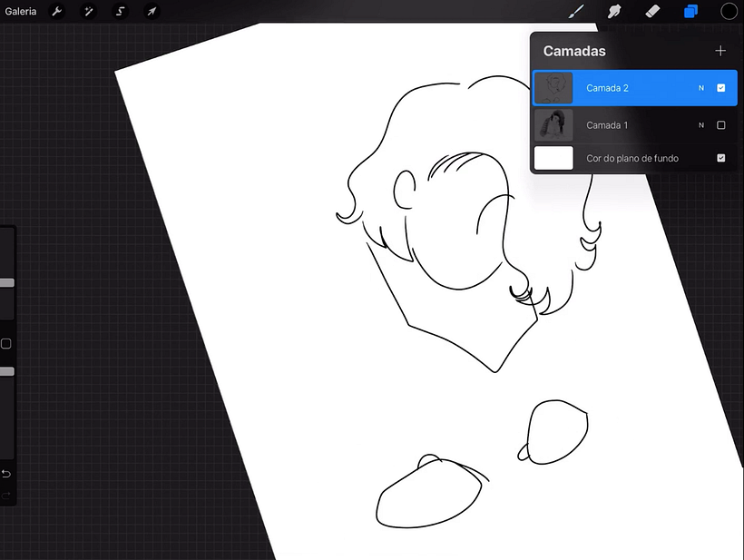Image resolution: width=744 pixels, height=560 pixels.
Task: Open blend mode N for Camada 1
Action: click(701, 125)
